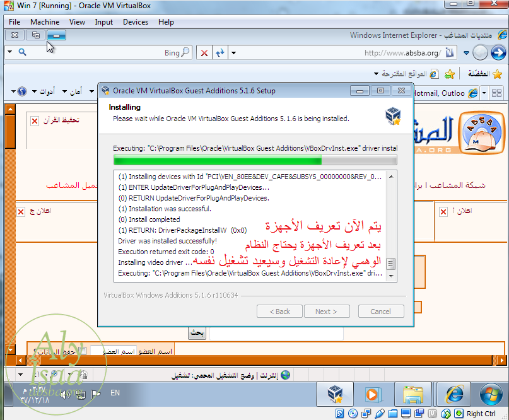Click the Cancel button in Setup
Image resolution: width=509 pixels, height=420 pixels.
[381, 312]
